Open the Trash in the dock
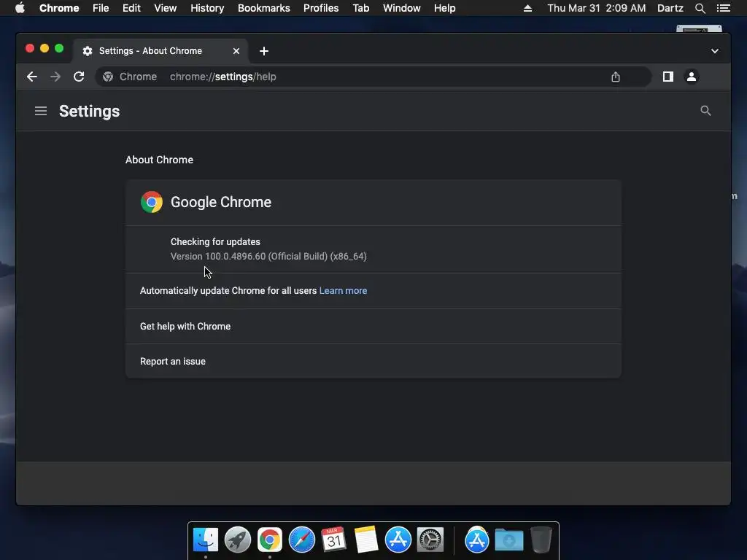The image size is (747, 560). tap(541, 540)
